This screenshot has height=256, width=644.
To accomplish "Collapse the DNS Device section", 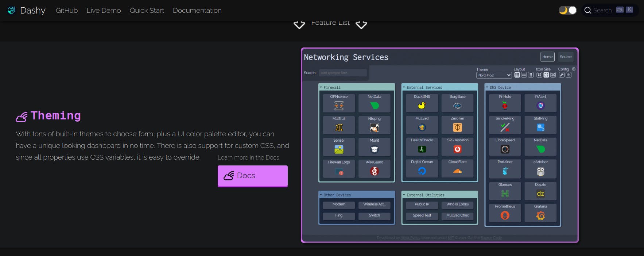I will tap(523, 87).
